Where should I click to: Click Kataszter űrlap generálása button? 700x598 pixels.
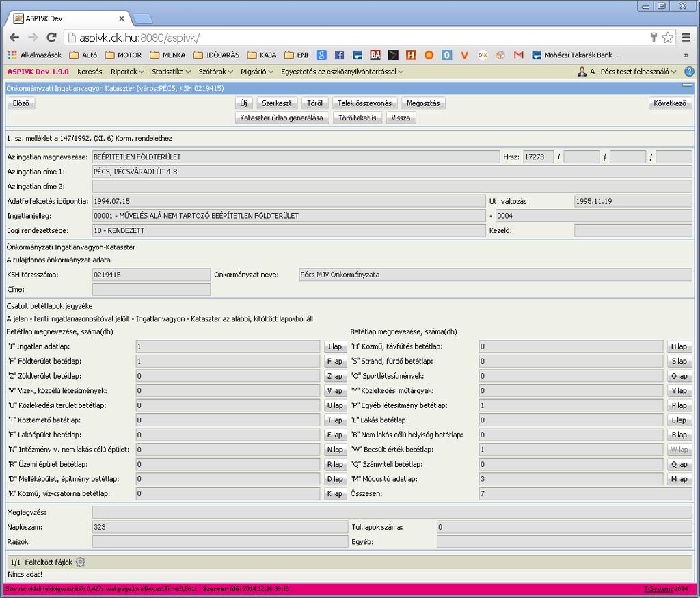[281, 118]
